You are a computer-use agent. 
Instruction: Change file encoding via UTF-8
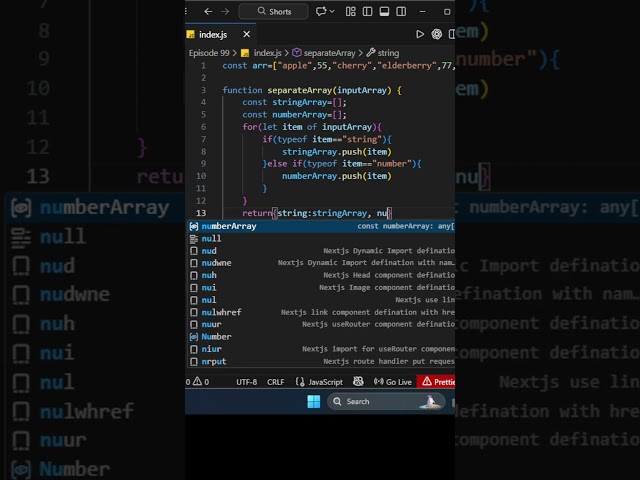(x=247, y=382)
